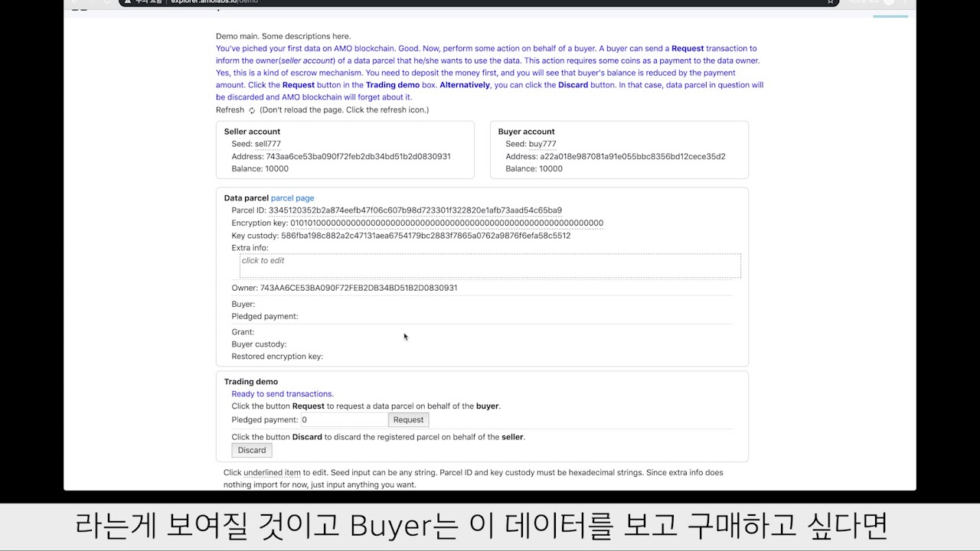This screenshot has width=980, height=551.
Task: Edit the buyer seed buy777
Action: tap(543, 144)
